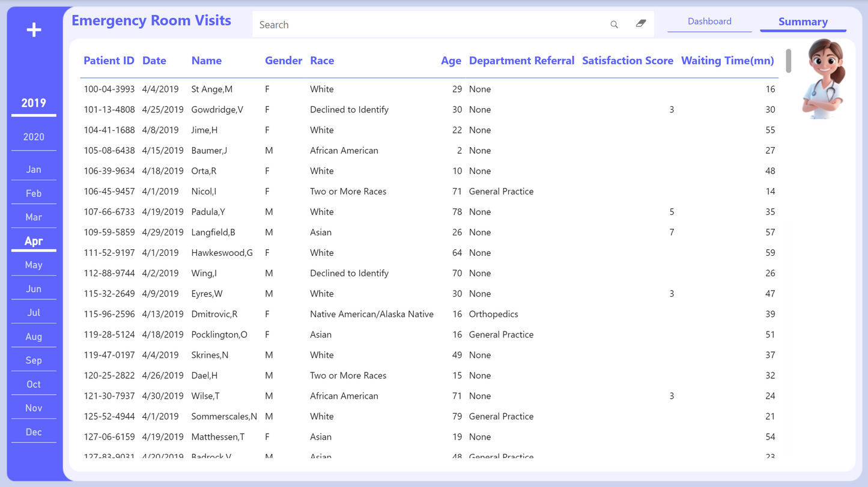Click the table vertical scrollbar thumb
Screen dimensions: 868x487
788,61
